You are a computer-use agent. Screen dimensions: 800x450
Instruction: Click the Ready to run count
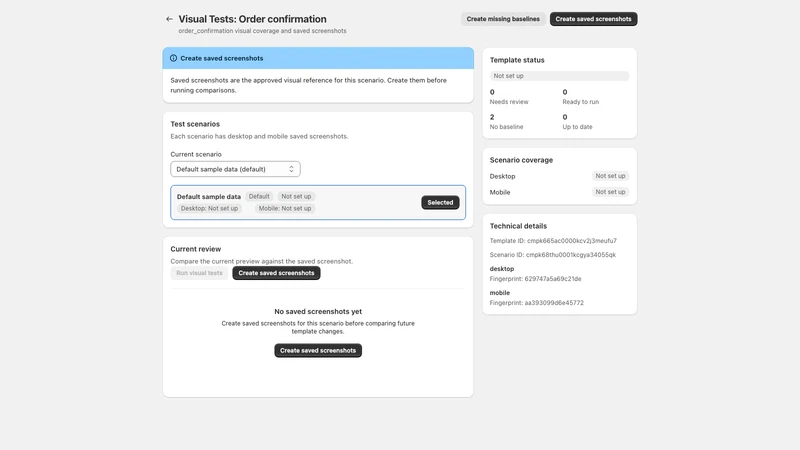pyautogui.click(x=565, y=92)
